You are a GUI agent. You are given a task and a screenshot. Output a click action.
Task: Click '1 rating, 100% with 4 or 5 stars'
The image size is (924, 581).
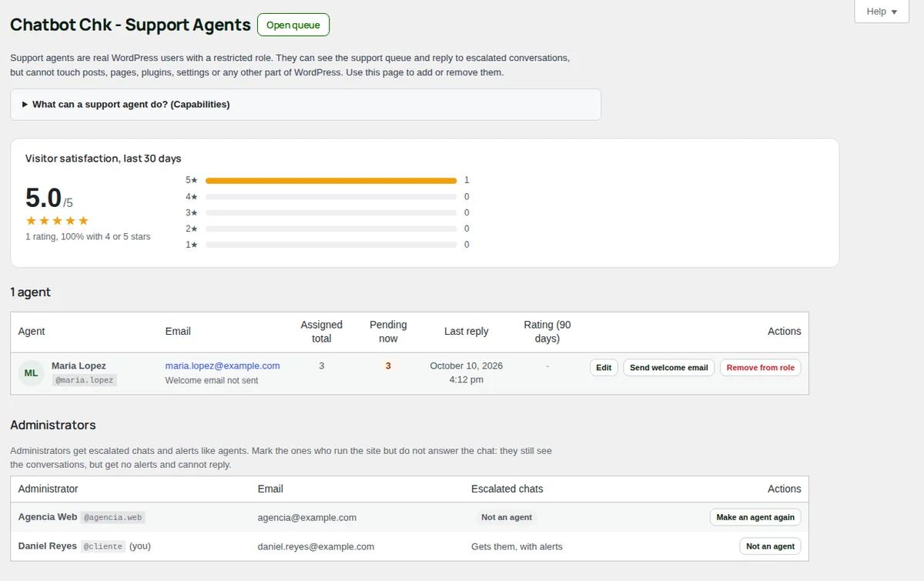coord(88,236)
